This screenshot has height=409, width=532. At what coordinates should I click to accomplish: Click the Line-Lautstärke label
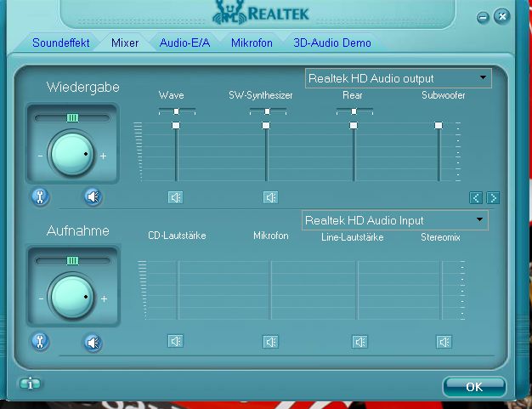pos(353,237)
